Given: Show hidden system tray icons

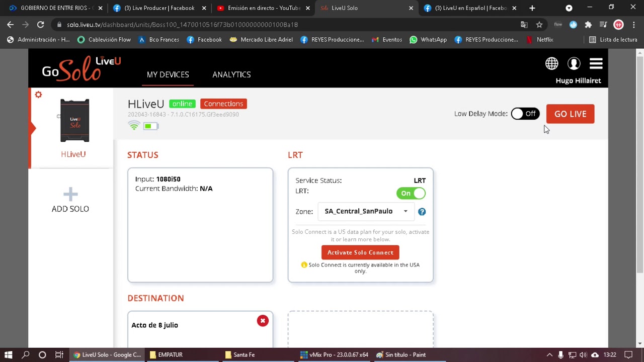Looking at the screenshot, I should 549,354.
